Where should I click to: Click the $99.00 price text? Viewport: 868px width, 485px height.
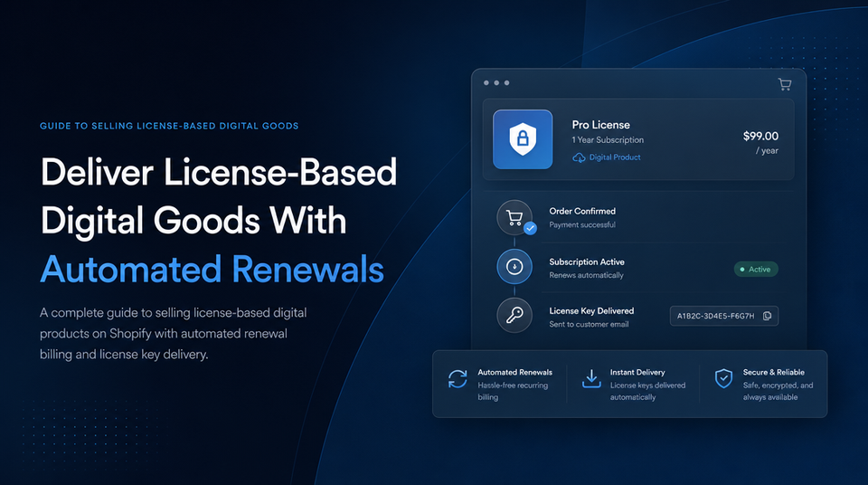pos(760,136)
